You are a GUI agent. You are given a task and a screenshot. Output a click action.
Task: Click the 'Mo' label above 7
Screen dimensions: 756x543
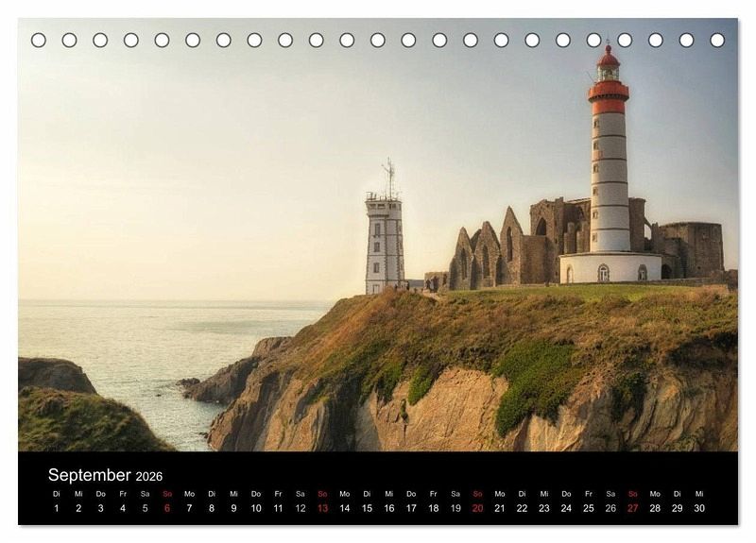coord(190,494)
